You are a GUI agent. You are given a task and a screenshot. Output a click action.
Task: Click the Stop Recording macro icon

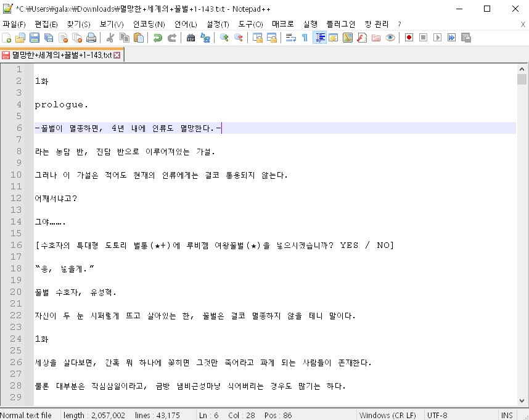[x=423, y=38]
